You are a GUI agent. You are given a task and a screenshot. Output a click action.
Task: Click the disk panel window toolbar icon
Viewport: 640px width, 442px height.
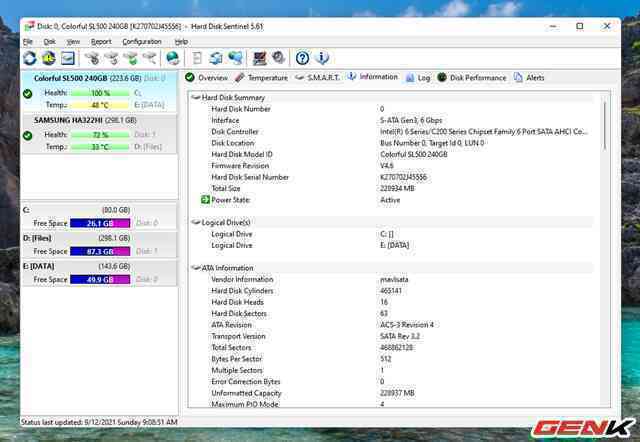click(x=68, y=58)
